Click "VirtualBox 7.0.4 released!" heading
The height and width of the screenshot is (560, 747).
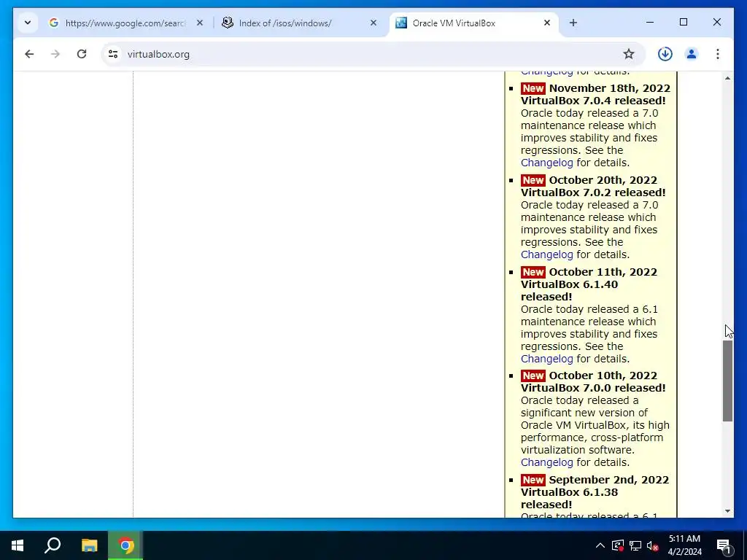[x=593, y=101]
